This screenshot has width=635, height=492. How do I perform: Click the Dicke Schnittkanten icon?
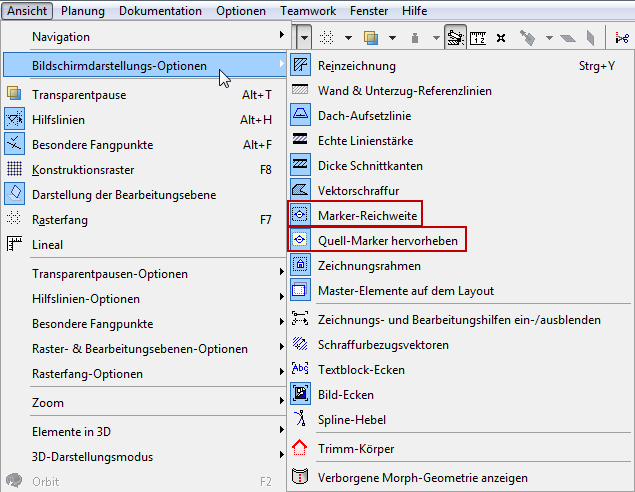[300, 165]
